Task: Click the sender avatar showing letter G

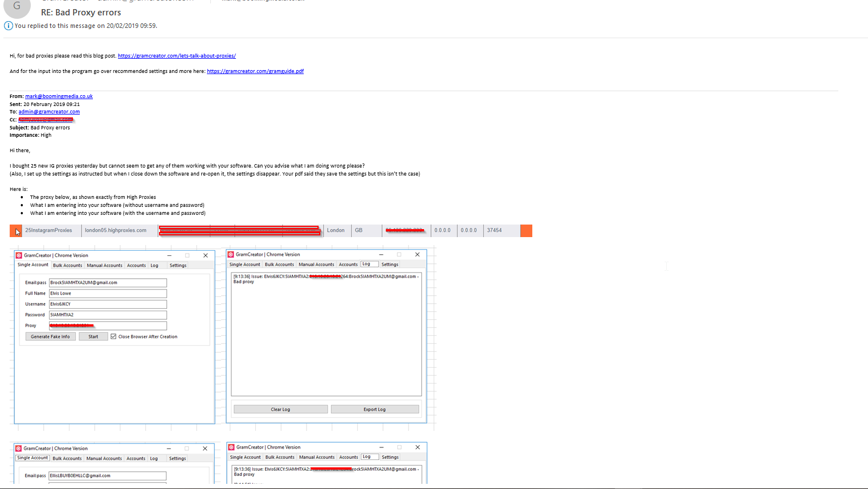Action: click(x=17, y=7)
